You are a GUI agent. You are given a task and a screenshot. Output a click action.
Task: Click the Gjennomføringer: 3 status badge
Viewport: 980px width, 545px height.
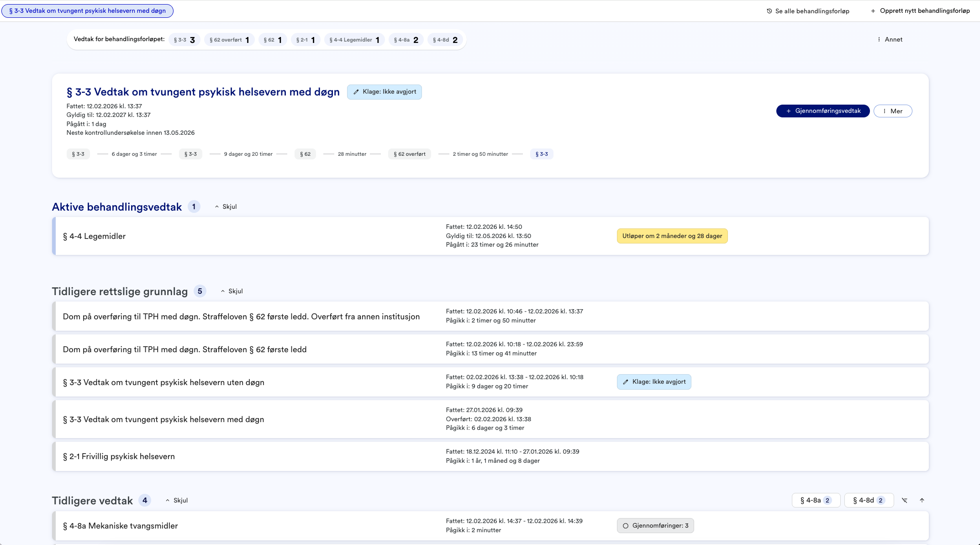click(x=655, y=526)
